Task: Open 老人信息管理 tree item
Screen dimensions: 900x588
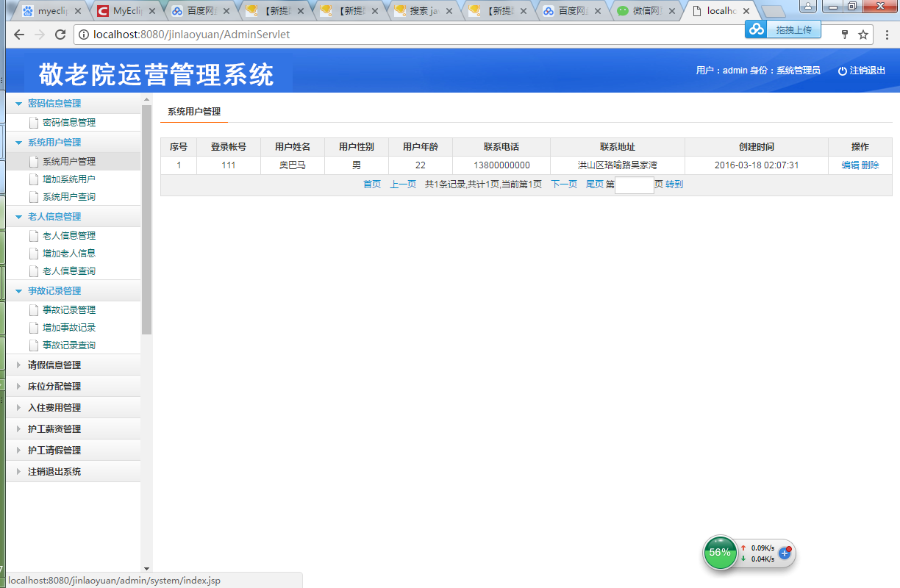Action: click(x=69, y=236)
